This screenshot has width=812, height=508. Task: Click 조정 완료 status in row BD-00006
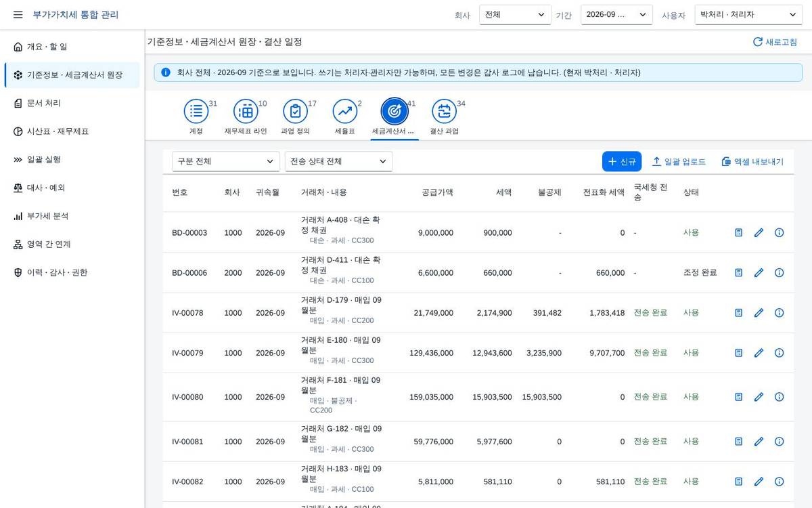pyautogui.click(x=700, y=272)
